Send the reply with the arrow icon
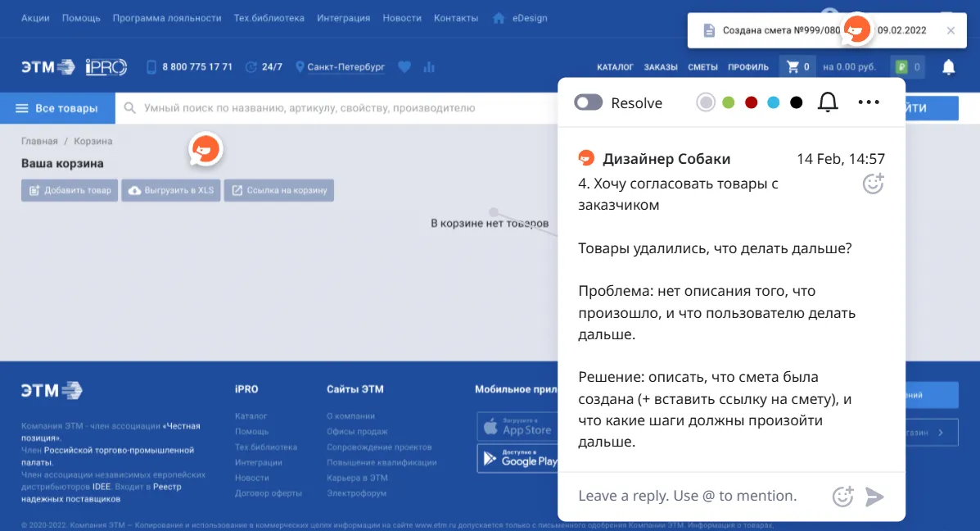This screenshot has height=531, width=980. tap(874, 496)
